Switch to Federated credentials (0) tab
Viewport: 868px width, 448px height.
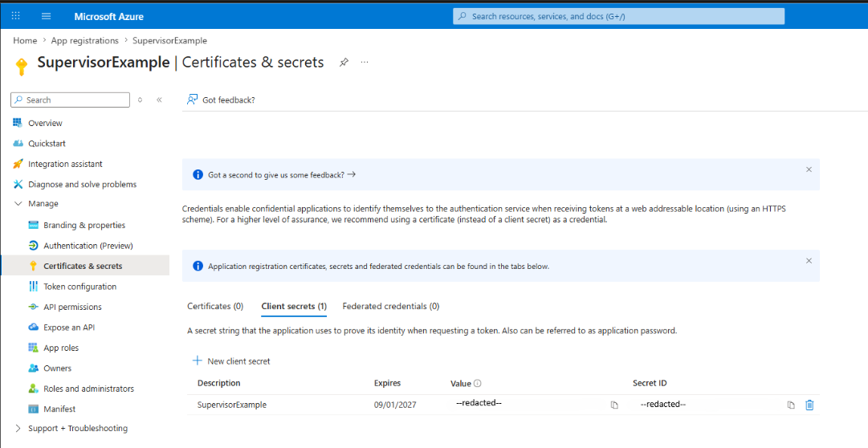point(391,306)
